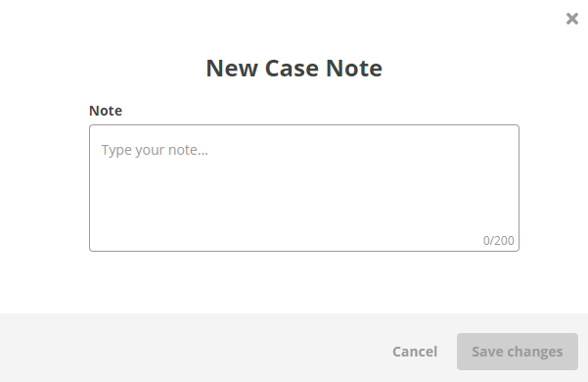Click the Save changes button
This screenshot has height=382, width=588.
coord(518,352)
